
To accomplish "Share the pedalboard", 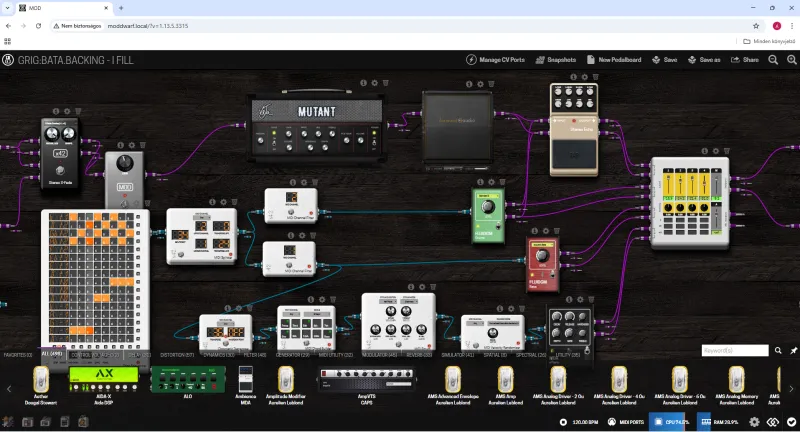I will pos(745,60).
